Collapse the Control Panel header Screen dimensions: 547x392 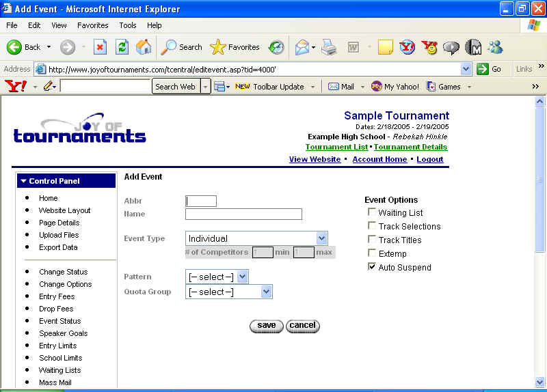(66, 181)
